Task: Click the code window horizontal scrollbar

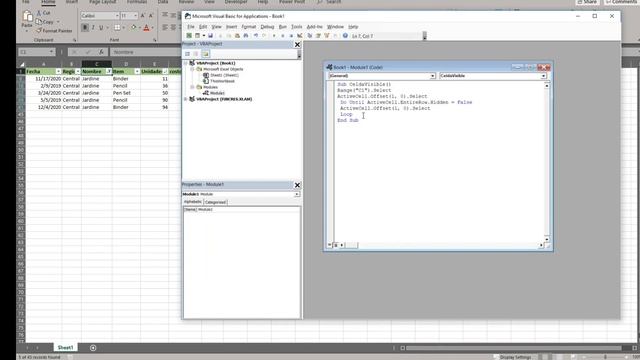Action: coord(442,245)
